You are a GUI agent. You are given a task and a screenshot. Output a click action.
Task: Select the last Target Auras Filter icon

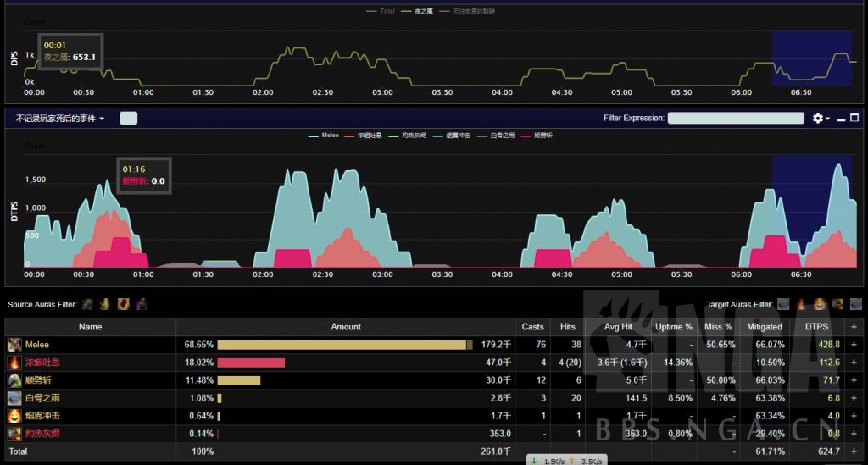[856, 304]
